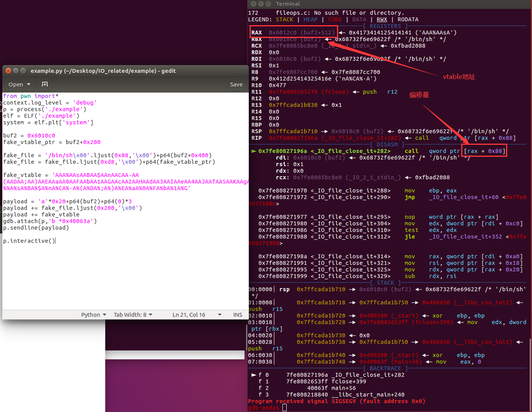This screenshot has width=532, height=412.
Task: Save example.py with the Save button
Action: 236,84
